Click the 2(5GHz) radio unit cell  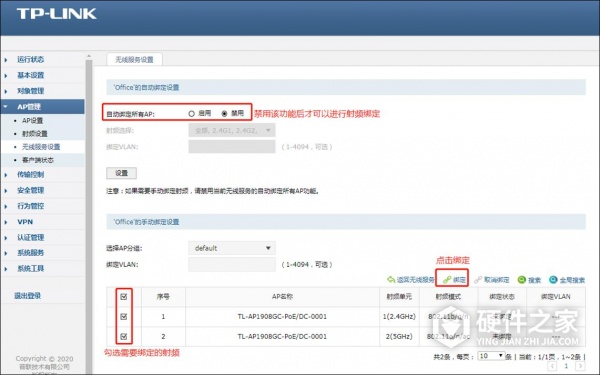(x=399, y=336)
